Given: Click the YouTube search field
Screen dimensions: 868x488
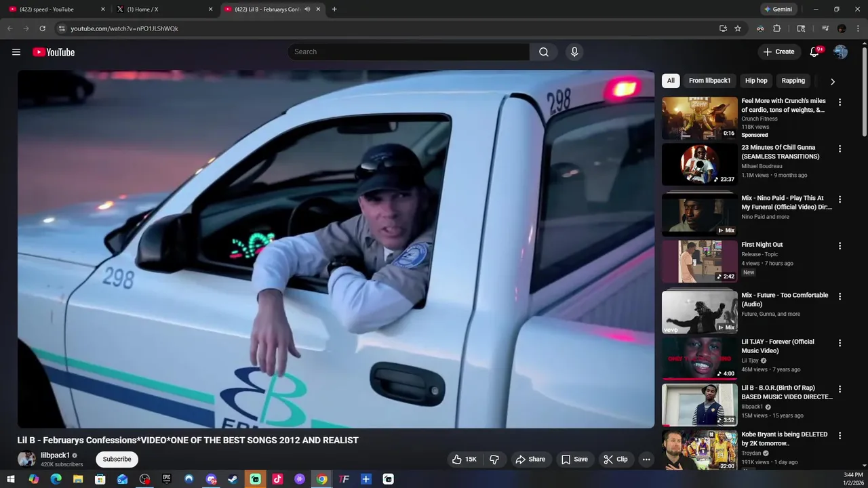Looking at the screenshot, I should pyautogui.click(x=409, y=52).
